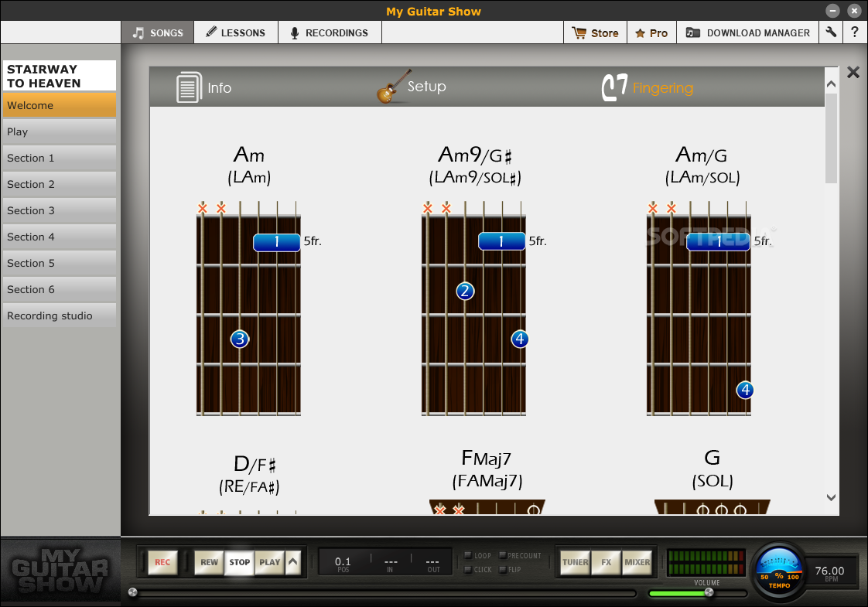Screen dimensions: 868x607
Task: Click the Setup guitar icon
Action: coord(394,87)
